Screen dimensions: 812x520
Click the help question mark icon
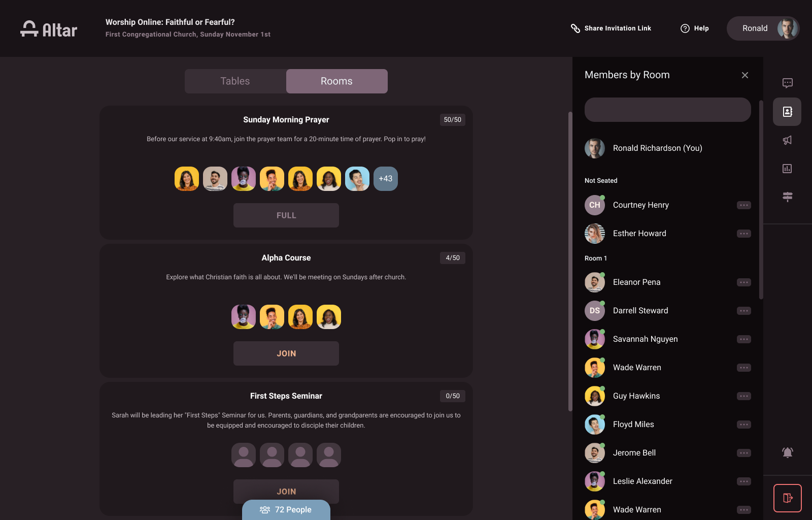(685, 28)
